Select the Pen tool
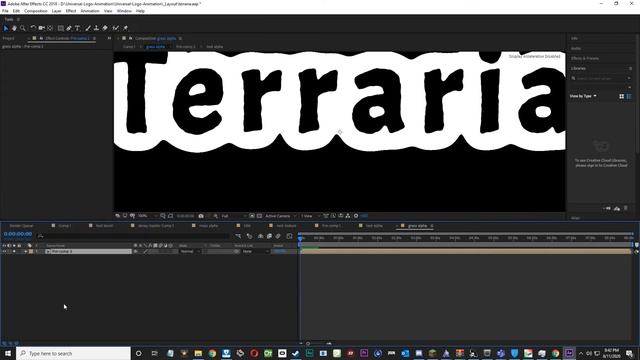The image size is (640, 360). pos(69,28)
